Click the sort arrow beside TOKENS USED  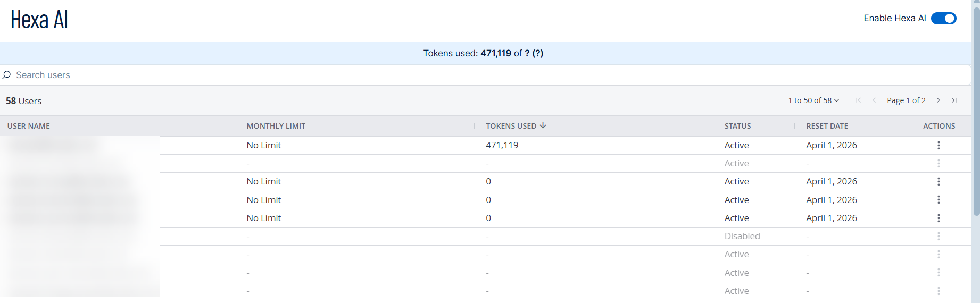click(x=543, y=125)
